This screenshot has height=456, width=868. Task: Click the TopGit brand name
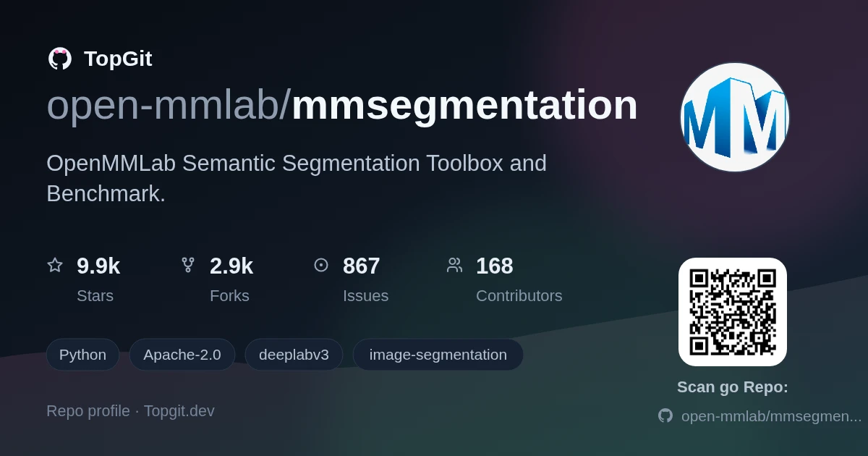pos(118,59)
